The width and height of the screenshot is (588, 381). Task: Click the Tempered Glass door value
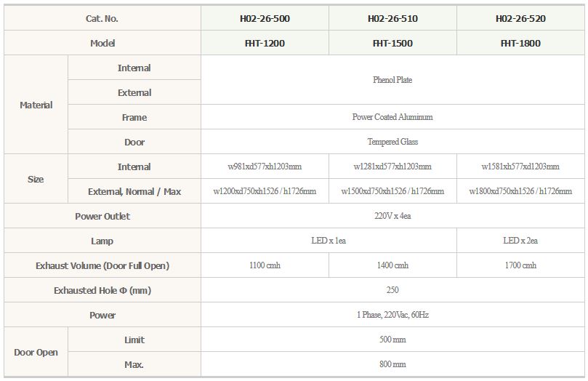click(x=392, y=142)
